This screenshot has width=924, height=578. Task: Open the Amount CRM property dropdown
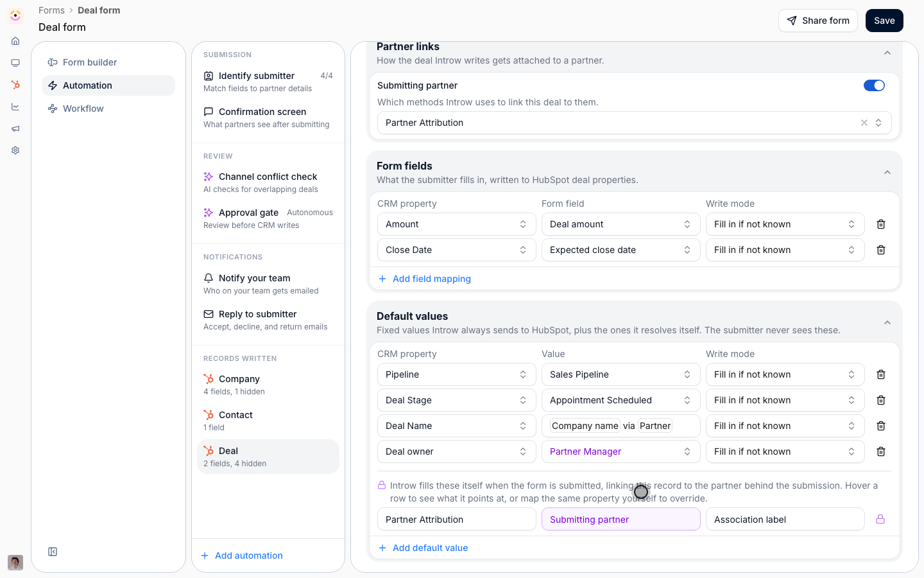click(457, 224)
